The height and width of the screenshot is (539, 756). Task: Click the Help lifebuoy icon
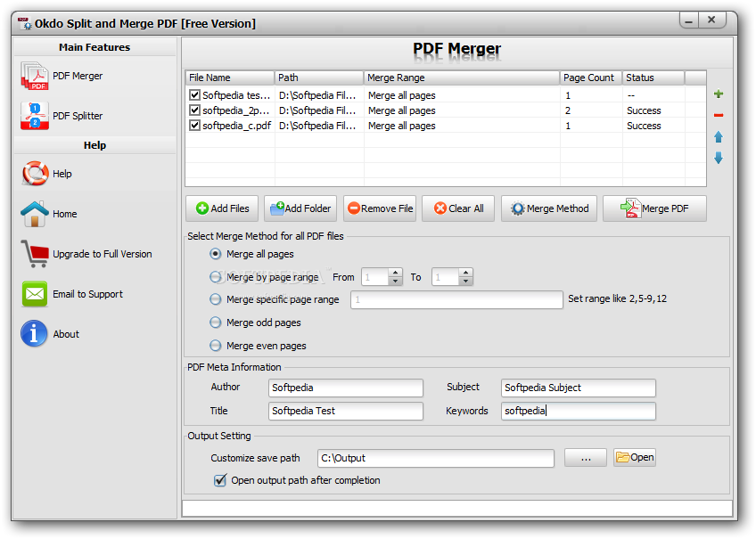point(34,174)
